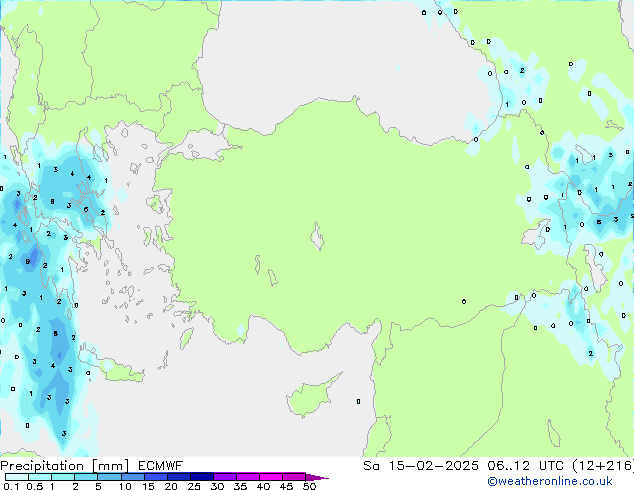Click the 25 value on legend scale
Screen dimensions: 634x490
(194, 486)
